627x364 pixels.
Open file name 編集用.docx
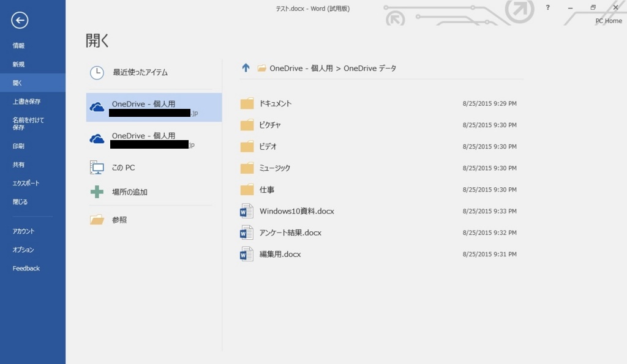click(x=280, y=254)
